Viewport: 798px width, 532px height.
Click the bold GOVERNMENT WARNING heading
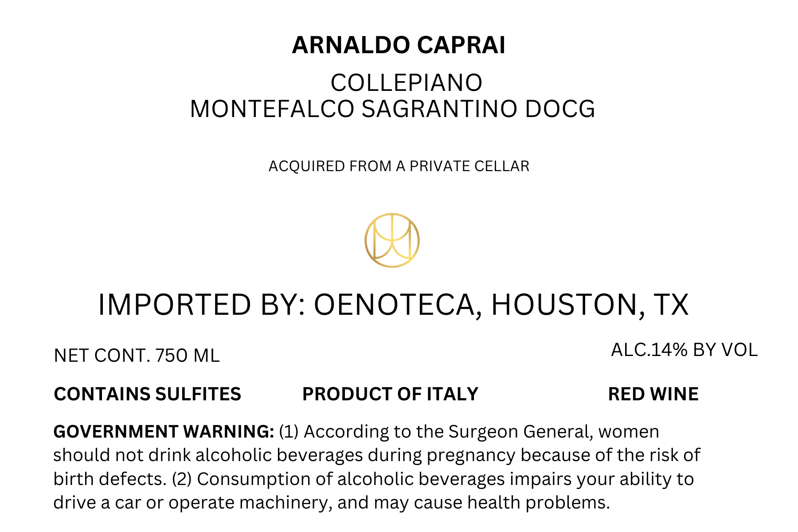(164, 431)
